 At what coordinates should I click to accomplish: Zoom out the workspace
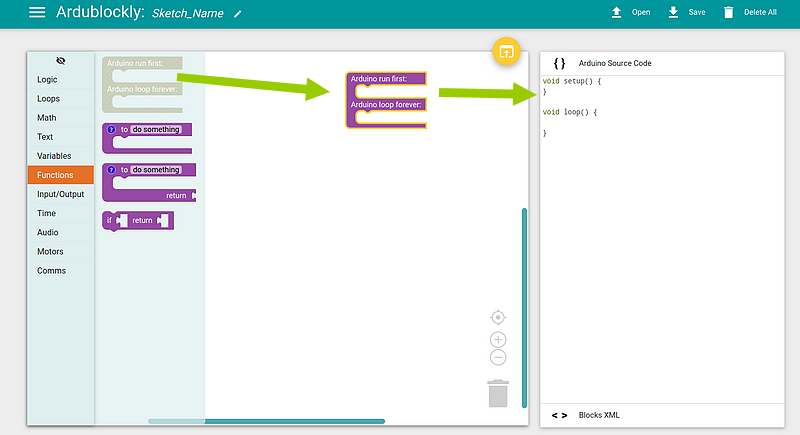pyautogui.click(x=498, y=357)
